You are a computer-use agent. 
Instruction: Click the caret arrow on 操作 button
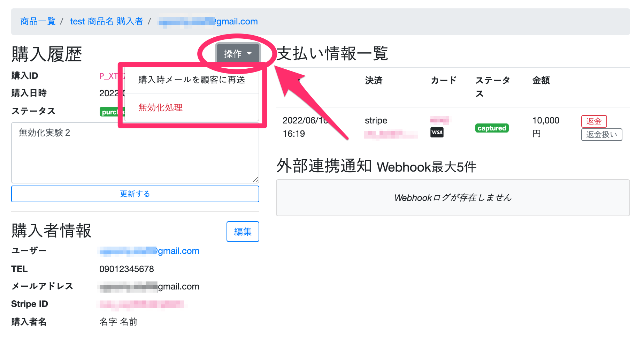(x=249, y=54)
